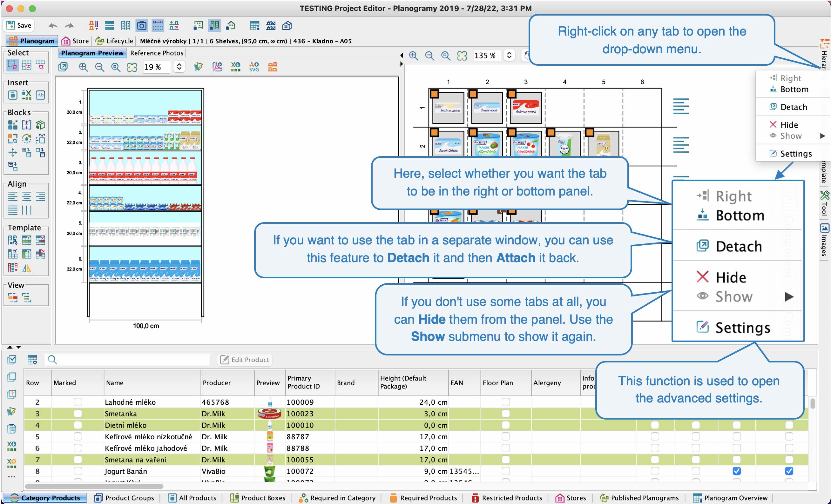This screenshot has width=831, height=504.
Task: Toggle Marked checkbox for Jogurt Banán
Action: [78, 471]
